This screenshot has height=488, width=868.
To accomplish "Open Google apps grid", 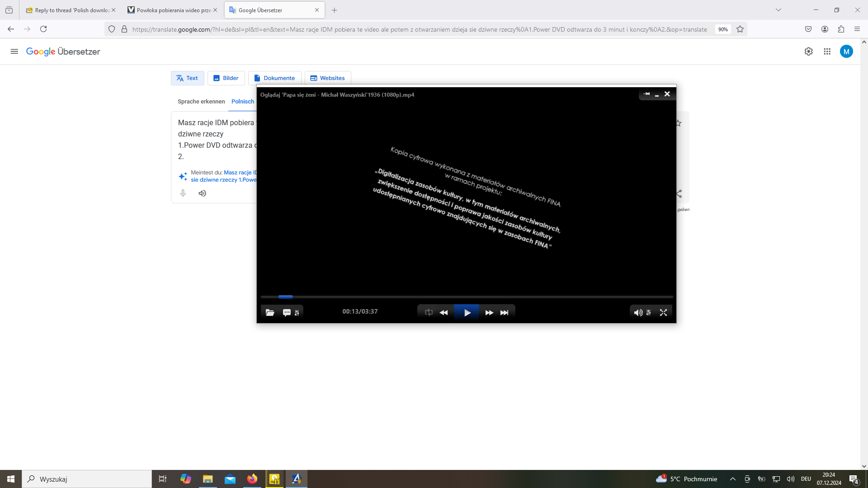I will 827,52.
